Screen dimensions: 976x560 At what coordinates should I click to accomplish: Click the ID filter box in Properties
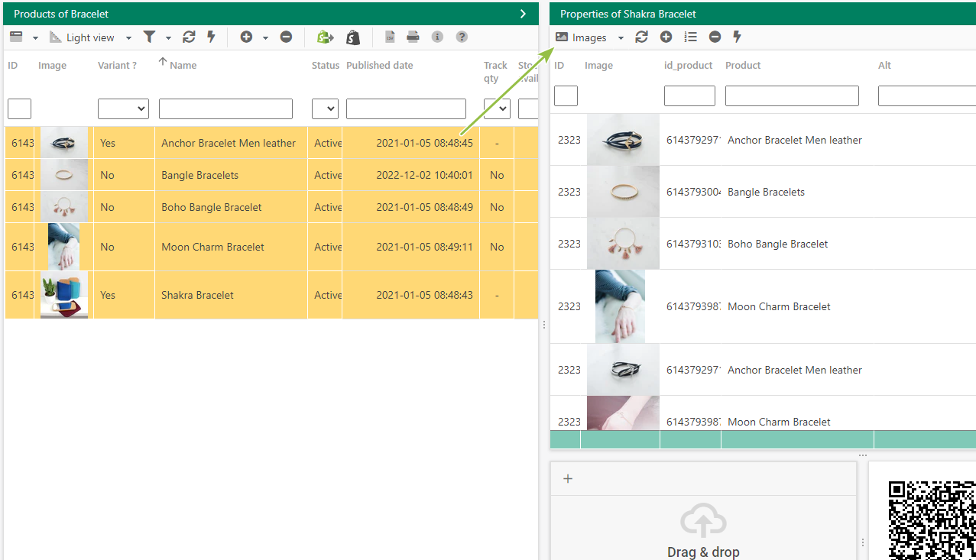(x=566, y=95)
